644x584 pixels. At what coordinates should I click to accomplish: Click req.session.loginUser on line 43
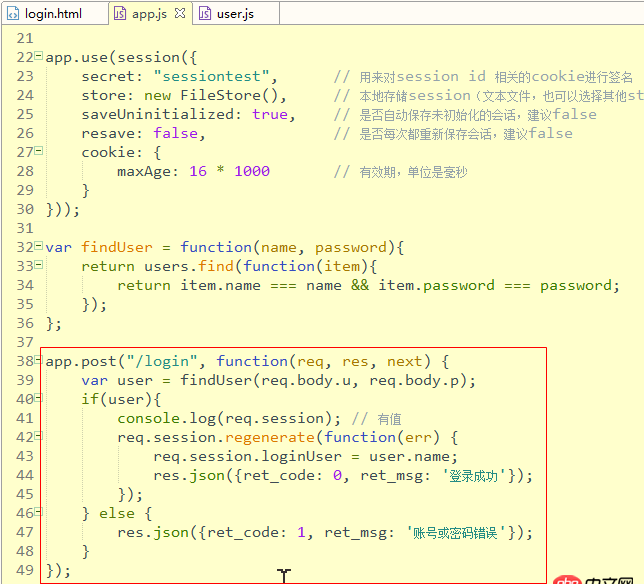pos(247,456)
